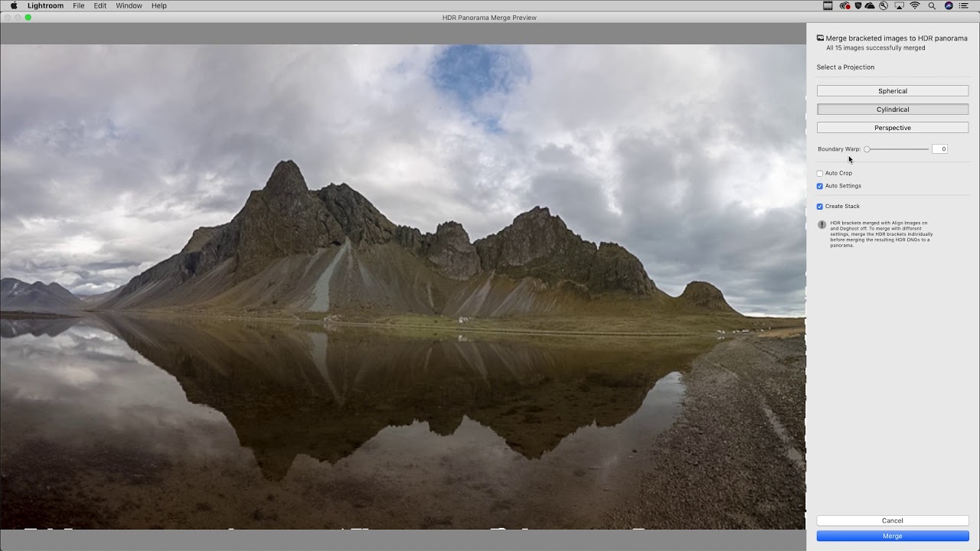Image resolution: width=980 pixels, height=551 pixels.
Task: Click the Creative Cloud menu bar icon
Action: tap(844, 5)
